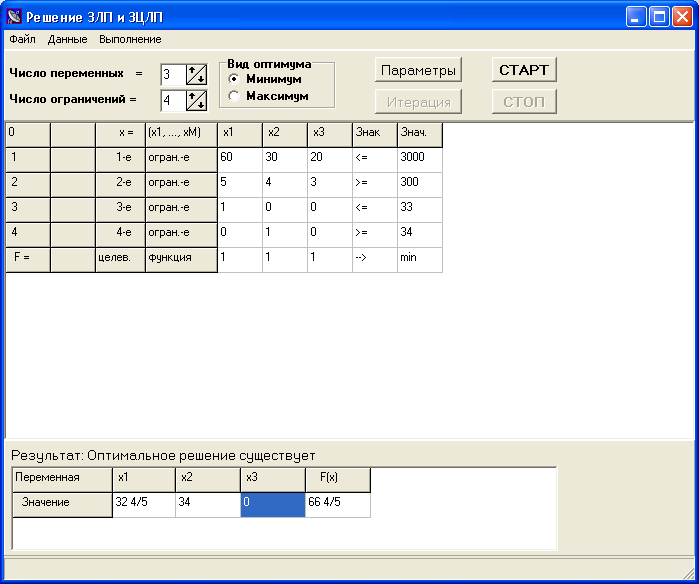
Task: Select the 300 value cell
Action: (x=420, y=185)
